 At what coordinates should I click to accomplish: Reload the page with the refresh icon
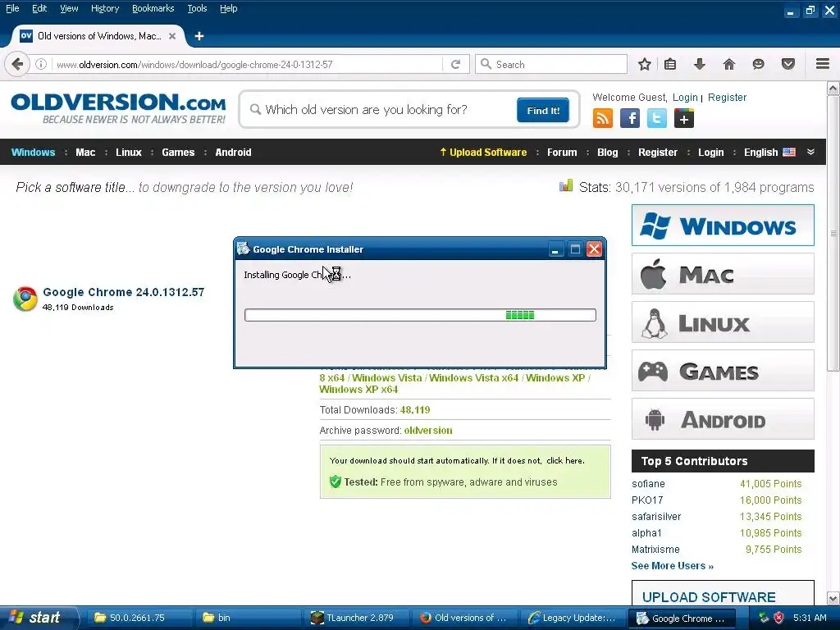click(x=455, y=64)
